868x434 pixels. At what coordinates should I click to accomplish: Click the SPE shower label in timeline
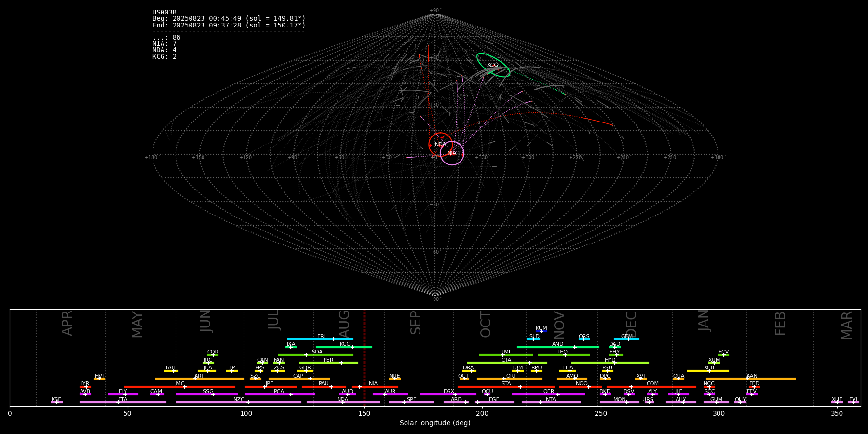pos(411,400)
